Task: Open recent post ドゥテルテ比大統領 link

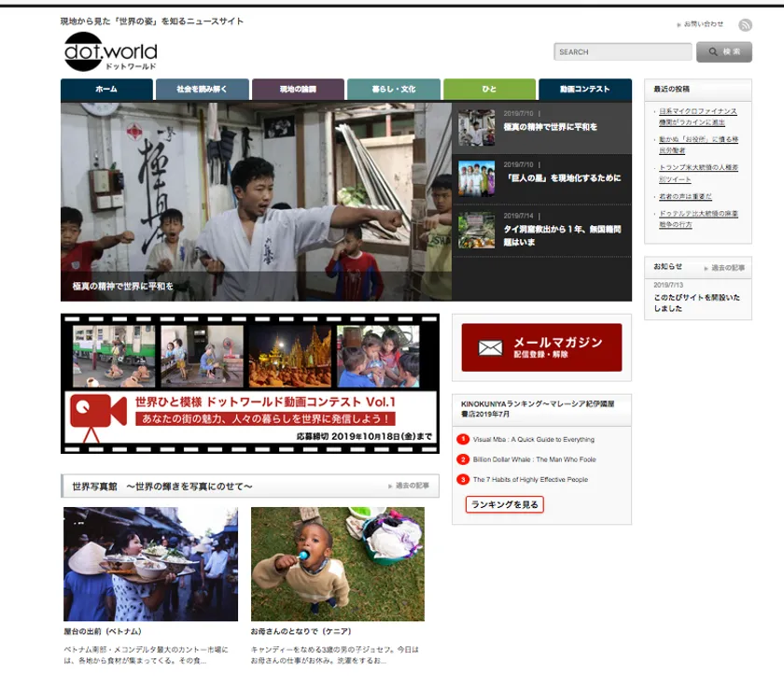Action: click(698, 219)
